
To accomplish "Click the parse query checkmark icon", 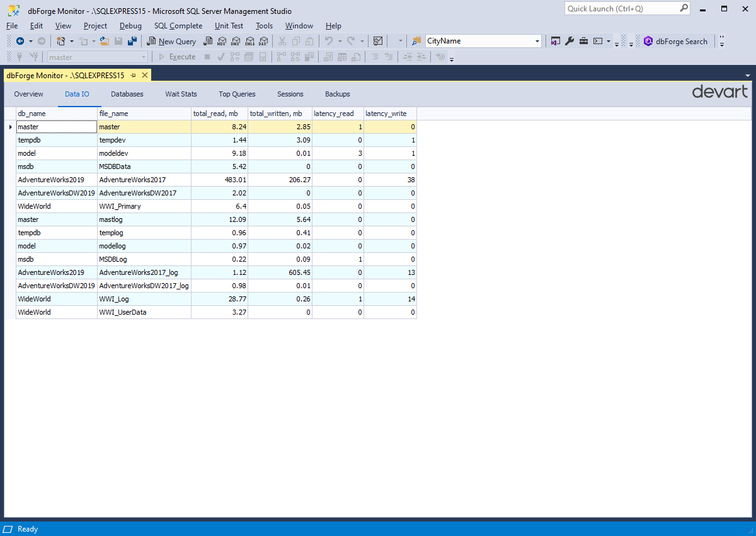I will 219,57.
